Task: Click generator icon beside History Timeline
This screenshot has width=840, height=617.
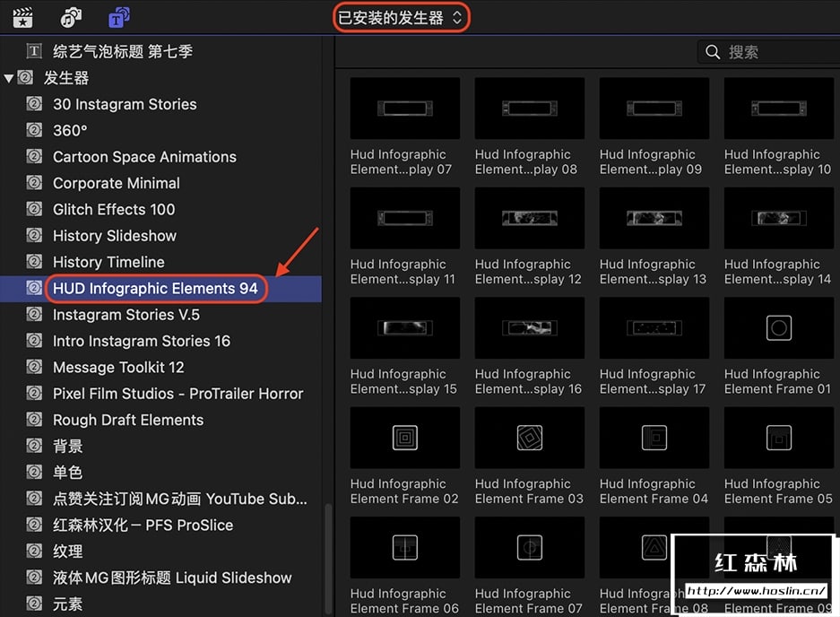Action: tap(34, 261)
